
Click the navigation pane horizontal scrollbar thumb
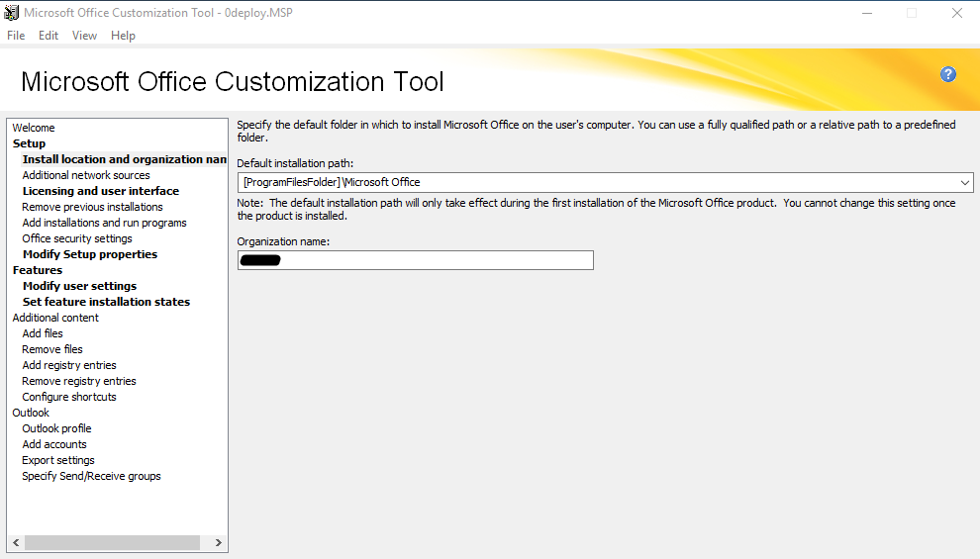click(113, 543)
